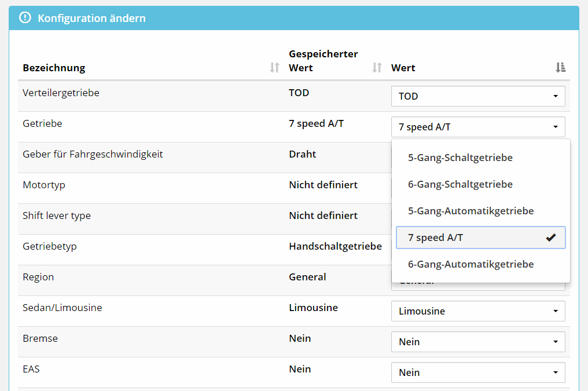
Task: Pick 5-Gang-Automatikgetriebe in the dropdown list
Action: (471, 211)
